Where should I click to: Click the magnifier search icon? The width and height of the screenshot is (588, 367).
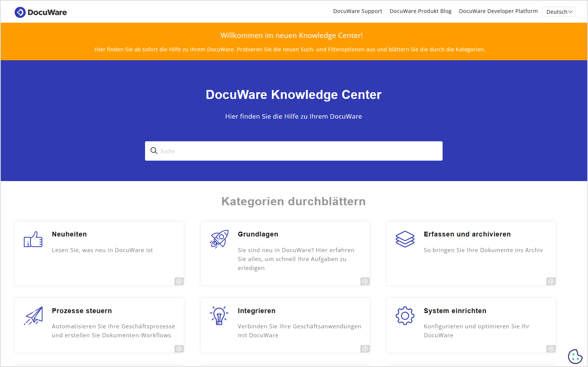(x=154, y=151)
